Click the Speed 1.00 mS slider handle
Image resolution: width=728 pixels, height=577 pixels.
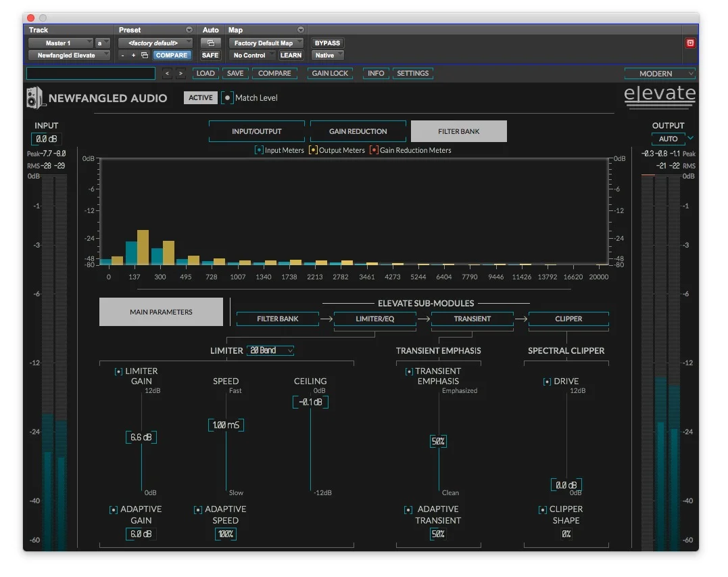[226, 425]
